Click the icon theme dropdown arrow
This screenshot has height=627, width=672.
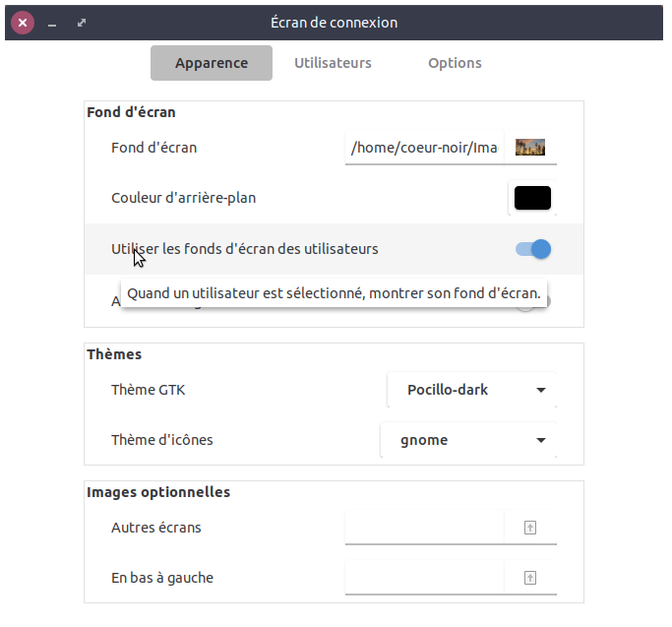[x=540, y=440]
